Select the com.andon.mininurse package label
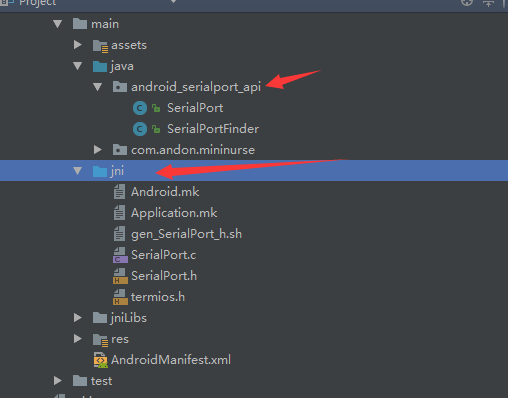The width and height of the screenshot is (508, 398). tap(193, 150)
